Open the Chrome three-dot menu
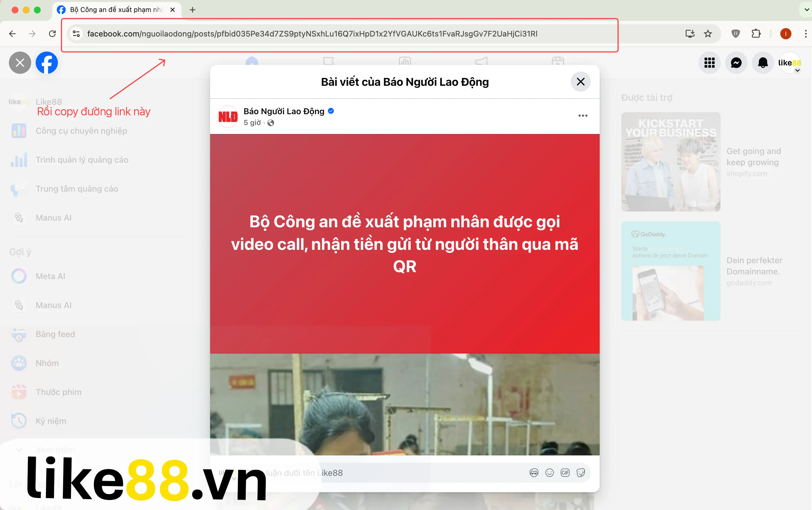 (805, 34)
